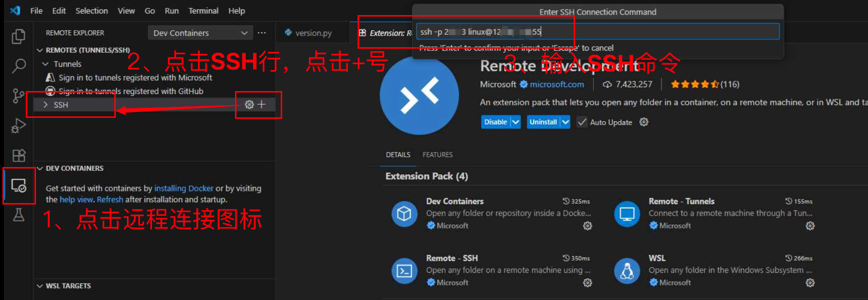
Task: Open the Disable button dropdown arrow
Action: pyautogui.click(x=516, y=122)
